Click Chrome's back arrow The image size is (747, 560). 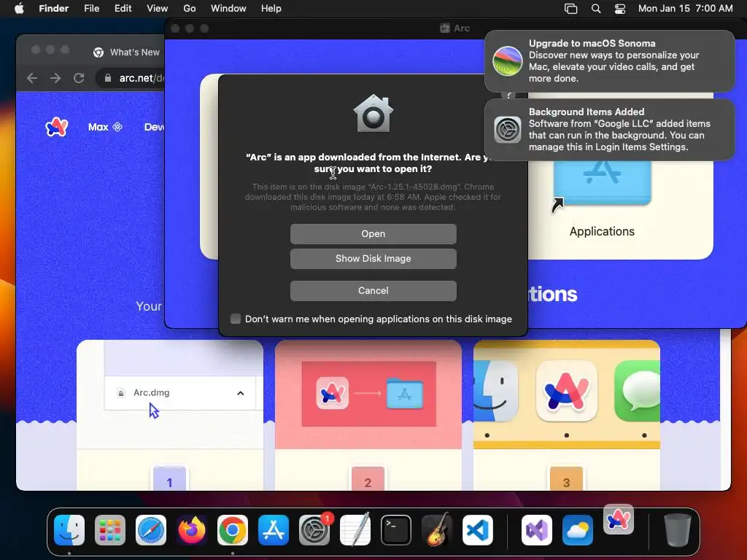32,78
